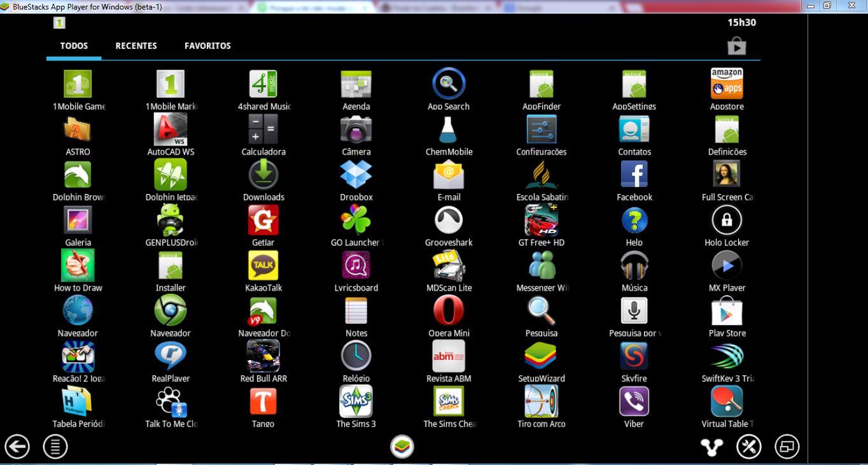Tap the BlueStacks home button at the bottom
Viewport: 868px width, 465px height.
tap(402, 447)
